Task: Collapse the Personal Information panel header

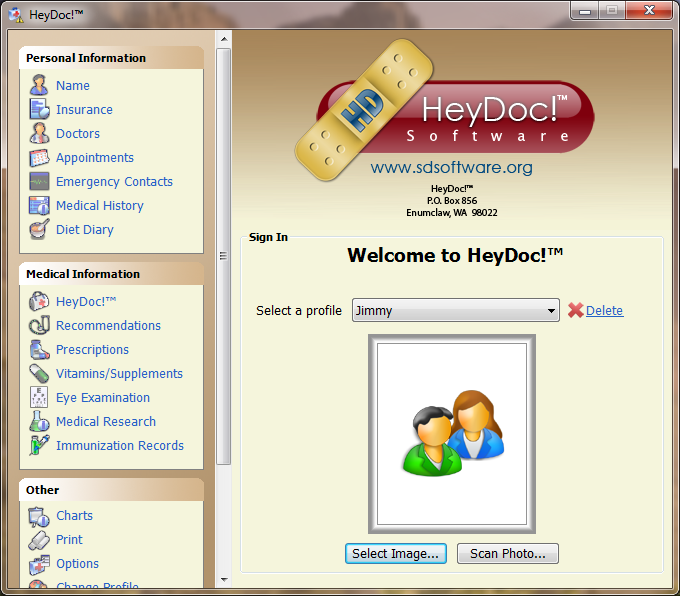Action: 111,58
